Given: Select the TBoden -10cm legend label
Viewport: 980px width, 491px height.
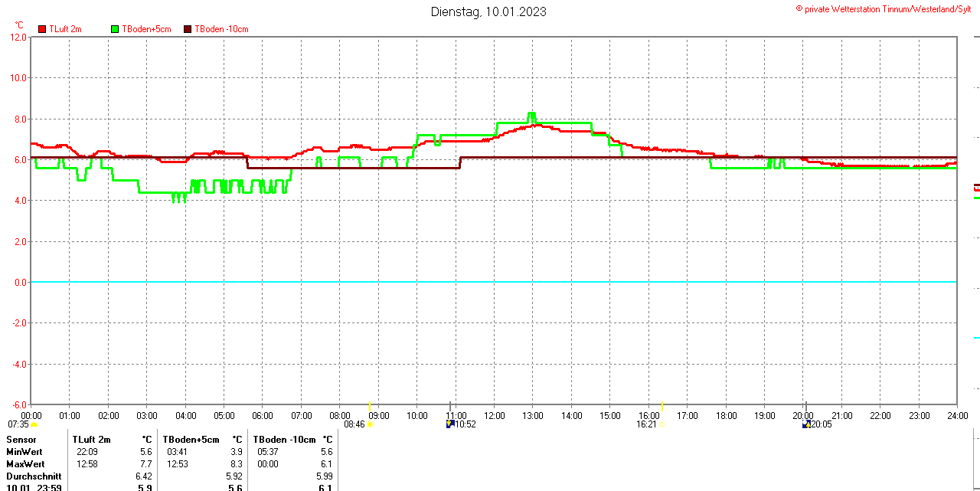Looking at the screenshot, I should [x=221, y=29].
